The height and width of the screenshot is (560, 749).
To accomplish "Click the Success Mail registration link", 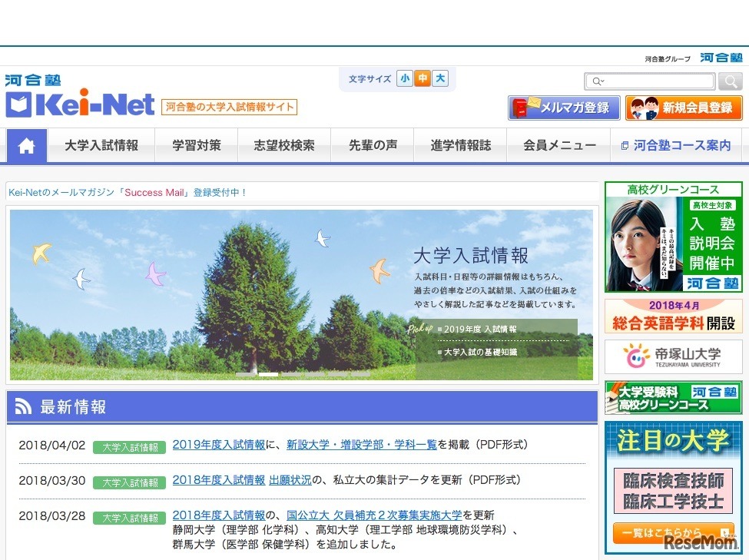I will tap(152, 191).
